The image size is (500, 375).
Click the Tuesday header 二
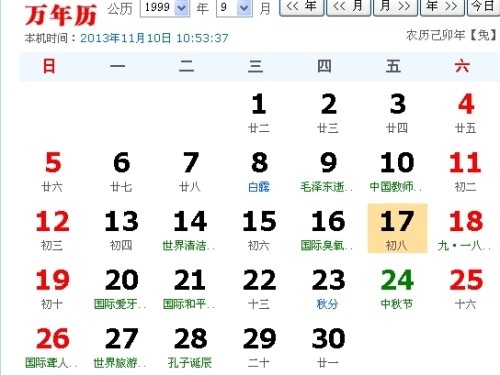186,66
